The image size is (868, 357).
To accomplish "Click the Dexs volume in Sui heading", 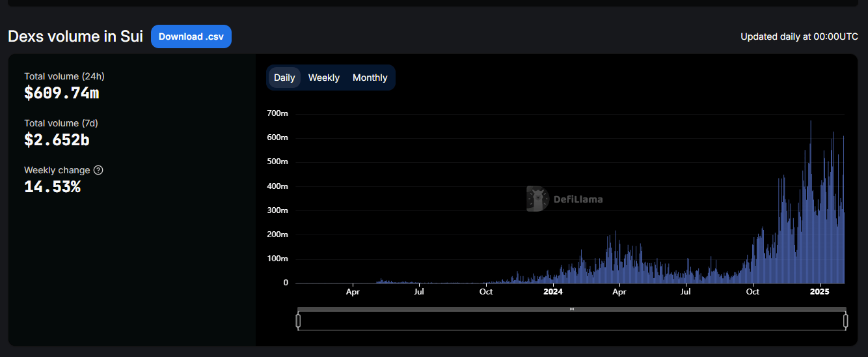I will tap(75, 36).
